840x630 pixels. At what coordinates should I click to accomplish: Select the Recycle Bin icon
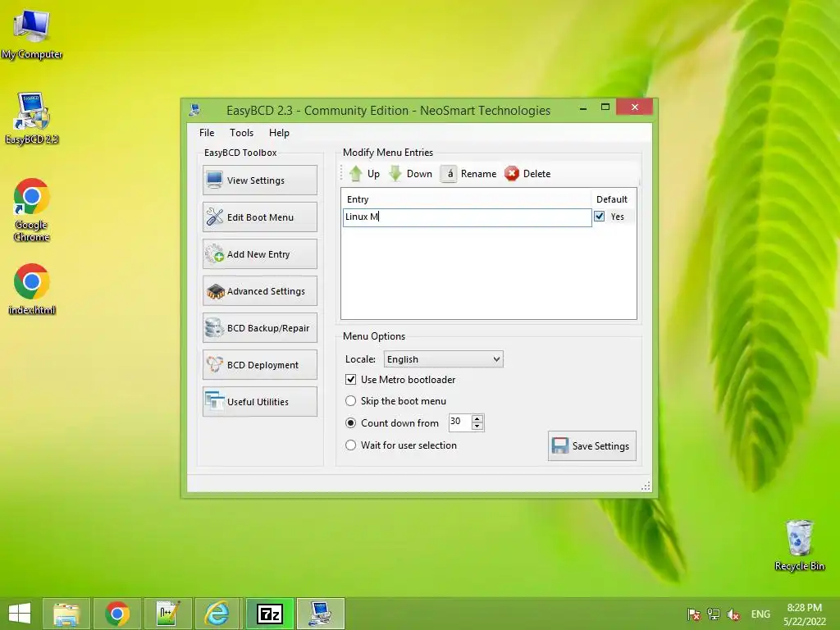click(799, 545)
